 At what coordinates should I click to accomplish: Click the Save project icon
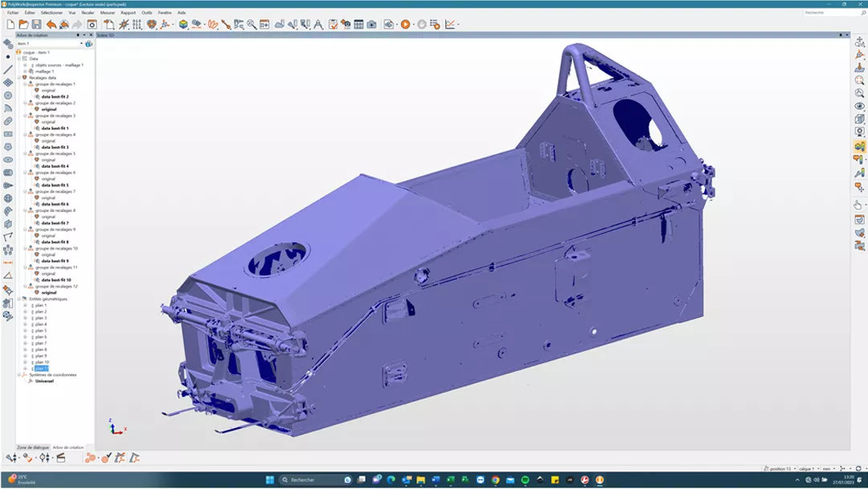(36, 25)
